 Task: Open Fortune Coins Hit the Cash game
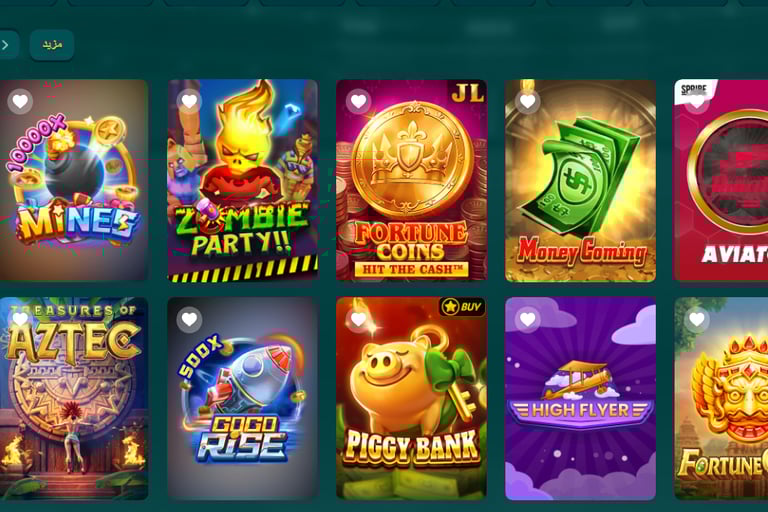coord(411,180)
